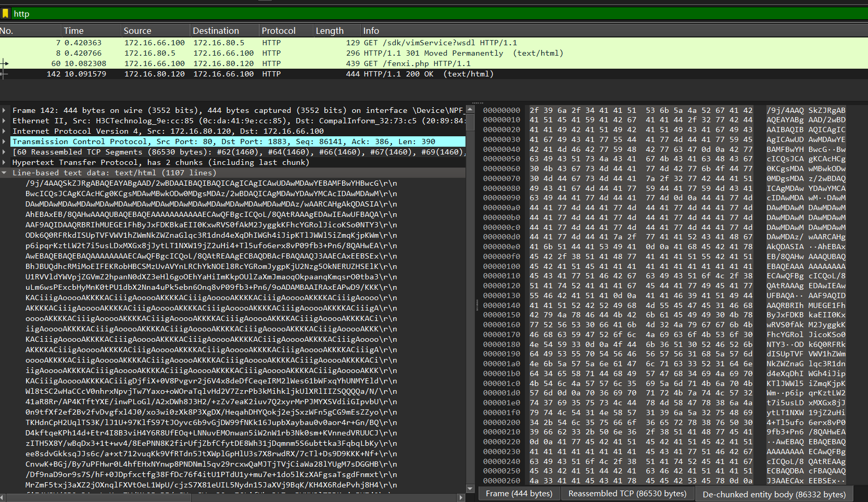This screenshot has width=868, height=502.
Task: Expand the Frame 142 tree node
Action: (4, 110)
